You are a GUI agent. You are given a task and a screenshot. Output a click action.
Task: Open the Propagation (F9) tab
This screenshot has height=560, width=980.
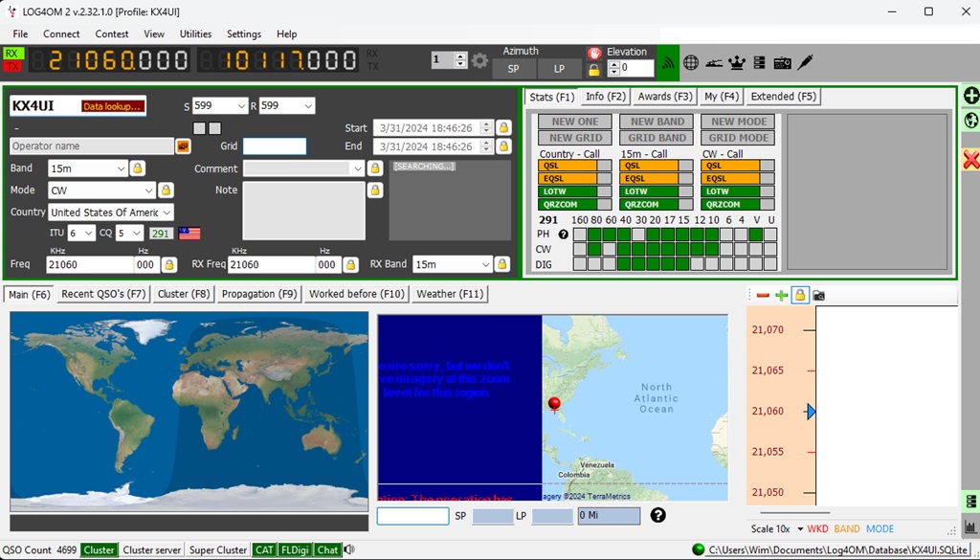tap(259, 294)
